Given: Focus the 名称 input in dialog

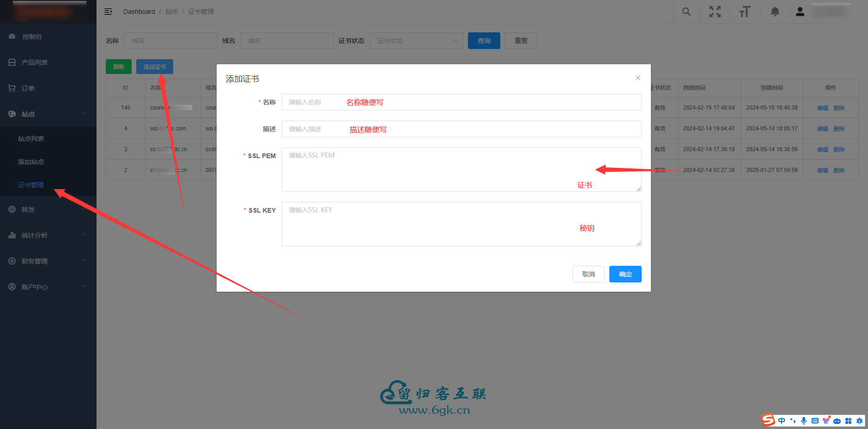Looking at the screenshot, I should coord(461,102).
